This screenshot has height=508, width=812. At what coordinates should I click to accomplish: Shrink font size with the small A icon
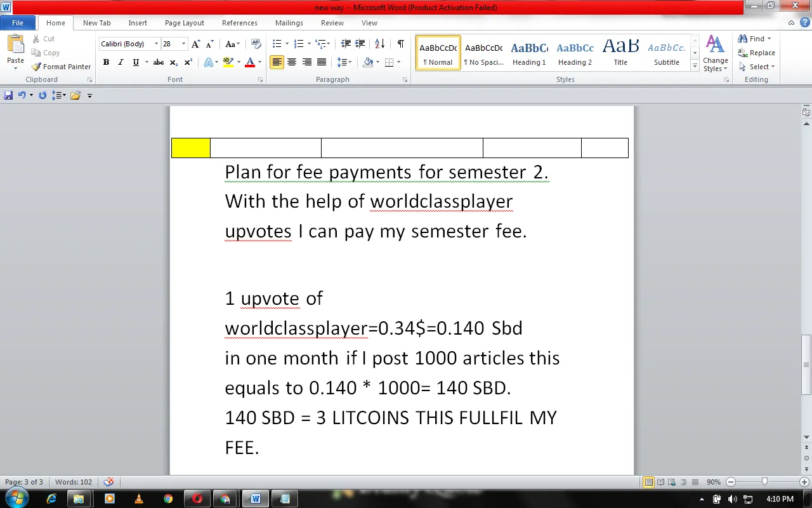[x=209, y=44]
